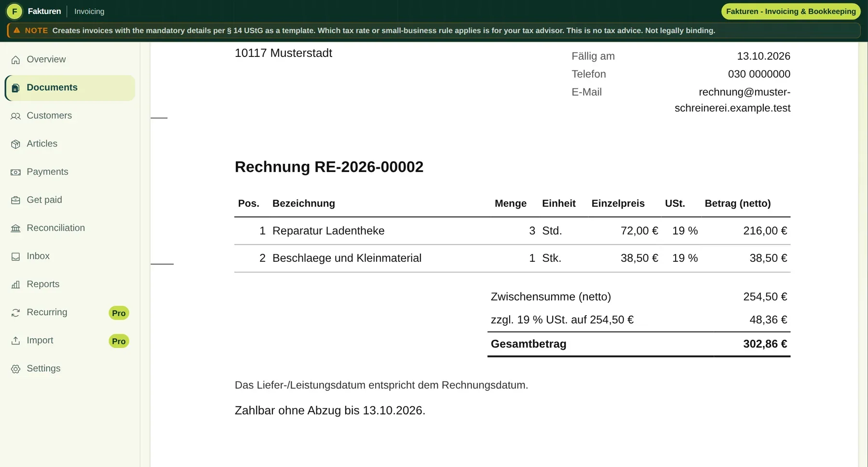This screenshot has height=467, width=868.
Task: Open the Import page
Action: 70,340
